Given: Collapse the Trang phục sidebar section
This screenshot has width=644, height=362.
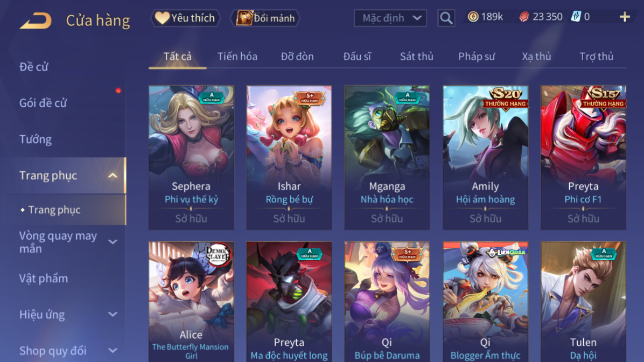Looking at the screenshot, I should click(113, 176).
